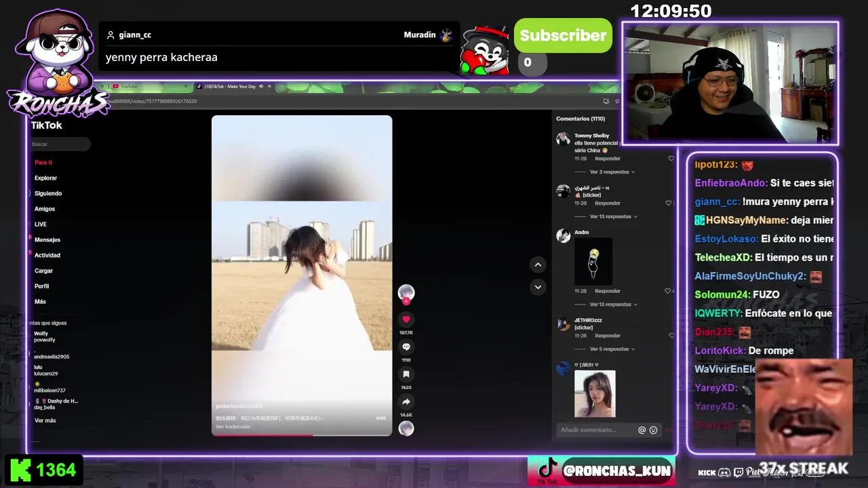The height and width of the screenshot is (488, 868).
Task: Open followed account Wolfy
Action: tap(45, 336)
